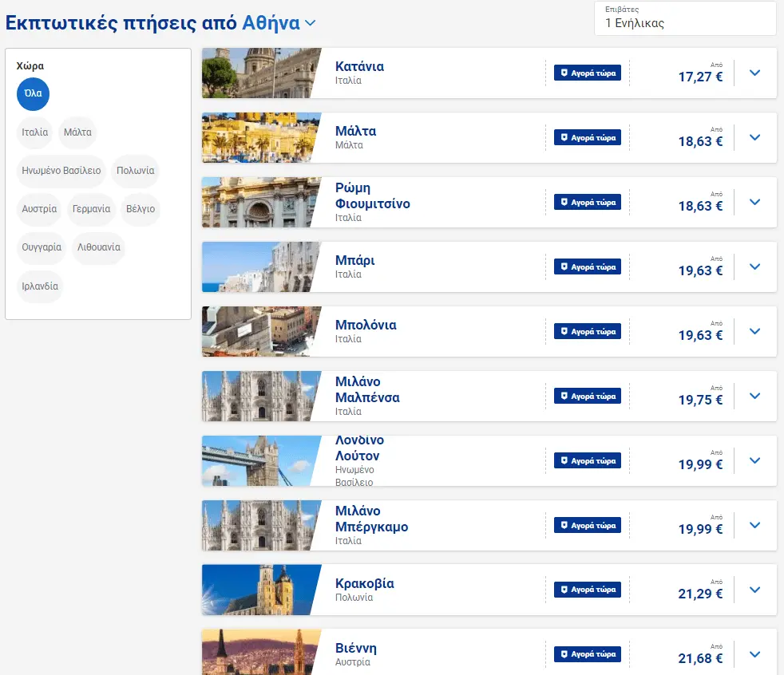Filter destinations by Ιταλία
This screenshot has width=784, height=675.
[x=35, y=132]
